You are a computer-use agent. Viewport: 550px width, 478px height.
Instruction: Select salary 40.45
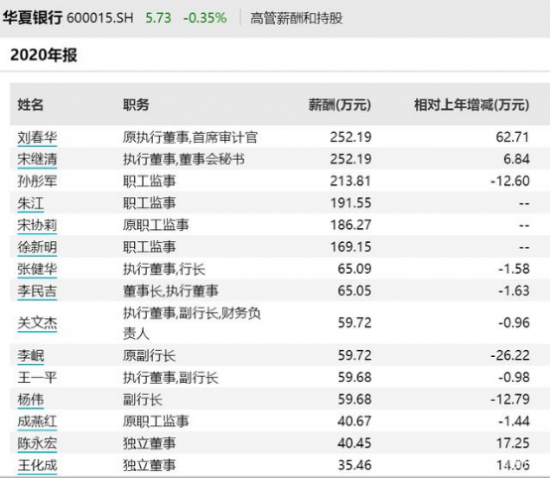pyautogui.click(x=355, y=443)
